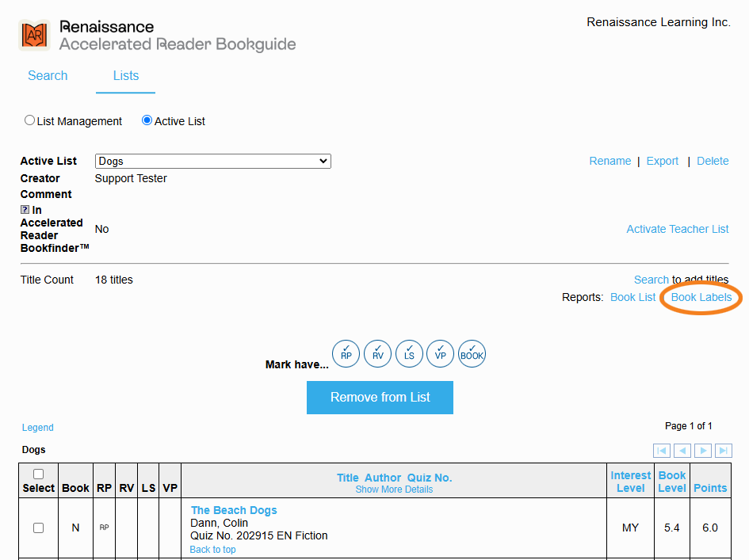
Task: Mark have BOOK circle icon
Action: coord(472,354)
